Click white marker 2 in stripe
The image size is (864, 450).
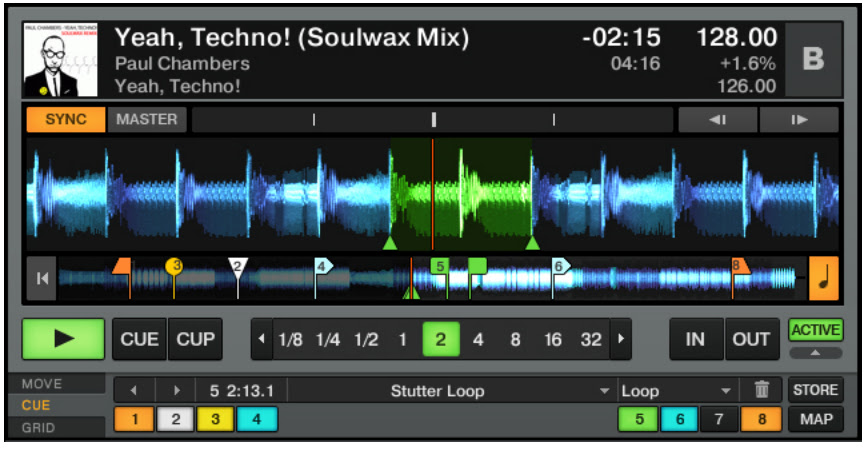238,267
